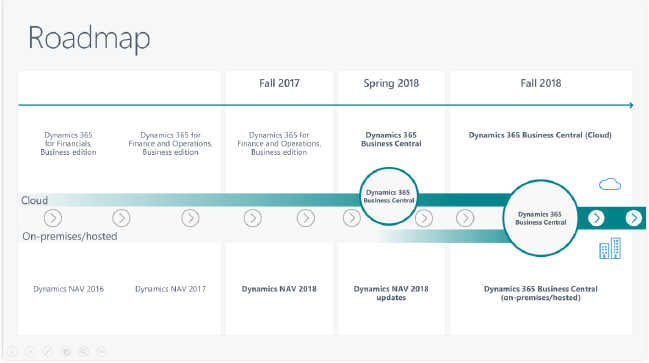Click the bold Dynamics NAV 2018 label
This screenshot has height=363, width=649.
[279, 289]
